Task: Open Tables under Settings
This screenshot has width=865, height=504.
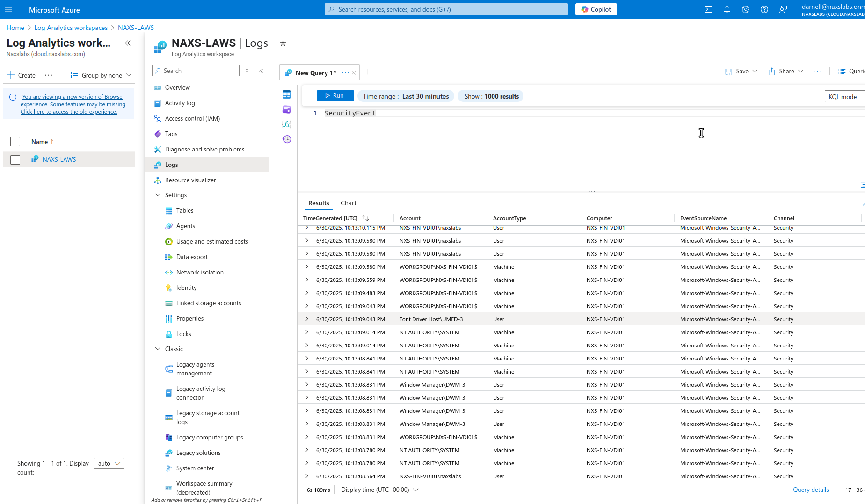Action: point(185,210)
